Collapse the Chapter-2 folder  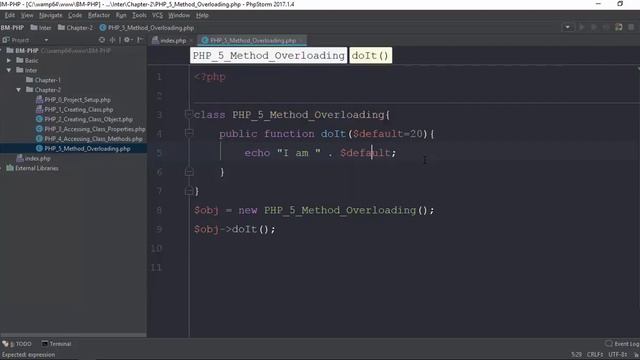pyautogui.click(x=18, y=90)
